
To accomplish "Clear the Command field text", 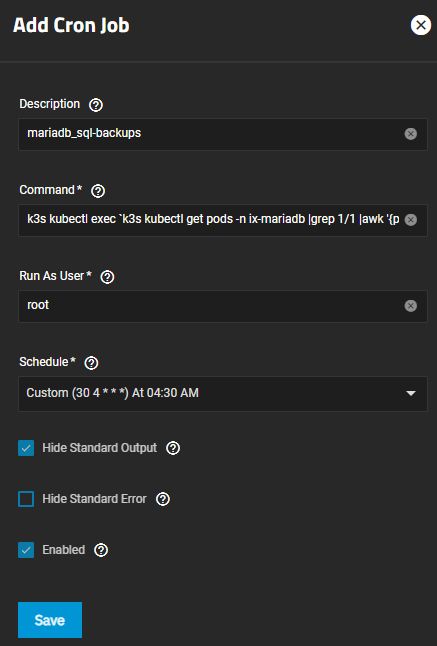I will pos(411,220).
